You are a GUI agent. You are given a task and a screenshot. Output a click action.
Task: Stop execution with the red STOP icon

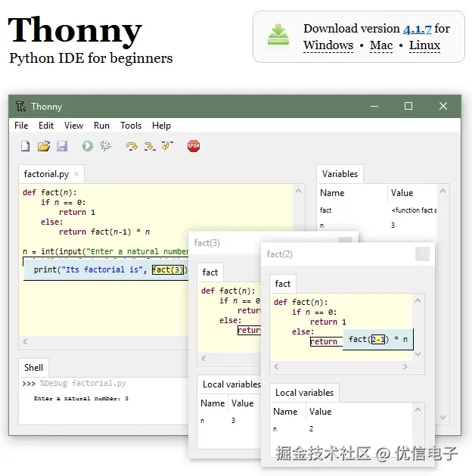pos(194,146)
